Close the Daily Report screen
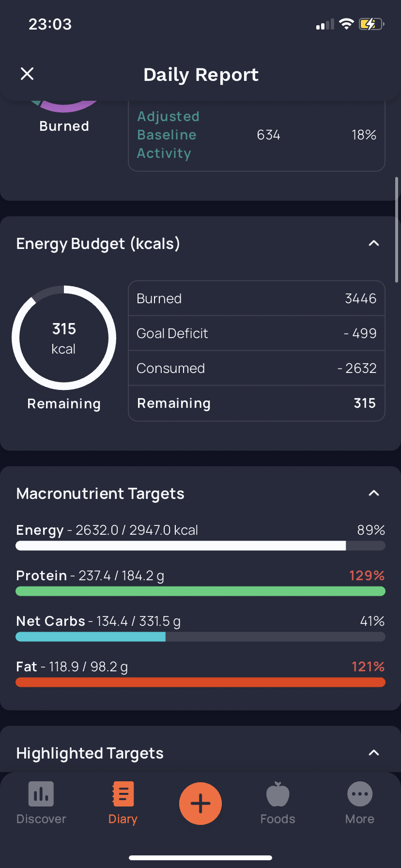Screen dimensions: 401x868 tap(27, 74)
